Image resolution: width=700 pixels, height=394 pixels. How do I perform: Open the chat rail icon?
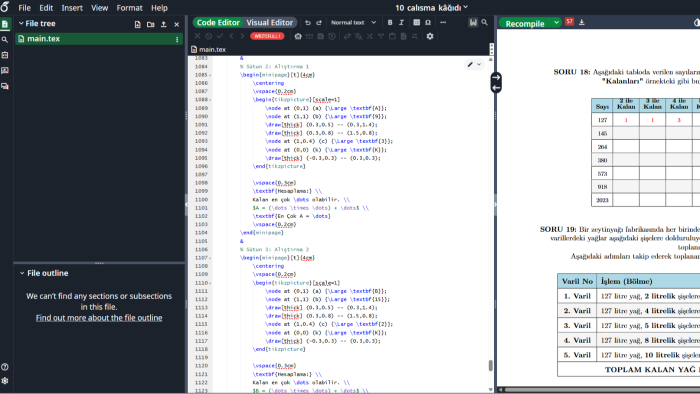click(5, 86)
